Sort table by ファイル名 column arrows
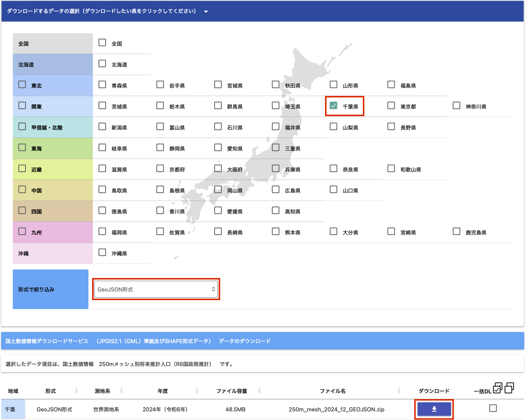Viewport: 525px width, 420px height. coord(399,391)
